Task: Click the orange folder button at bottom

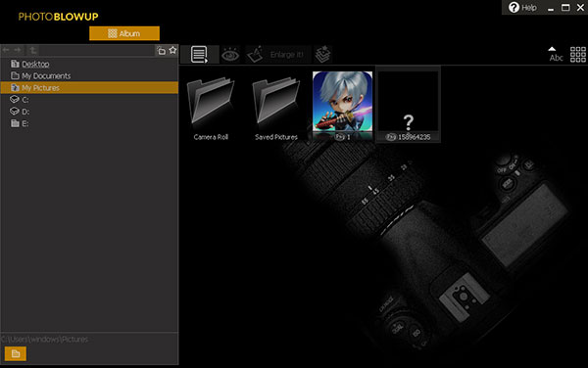Action: coord(16,353)
